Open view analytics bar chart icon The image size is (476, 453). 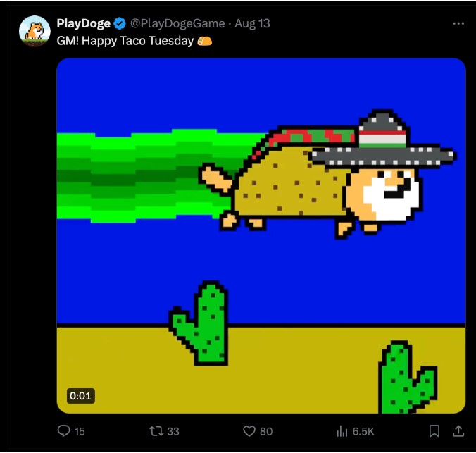point(342,431)
